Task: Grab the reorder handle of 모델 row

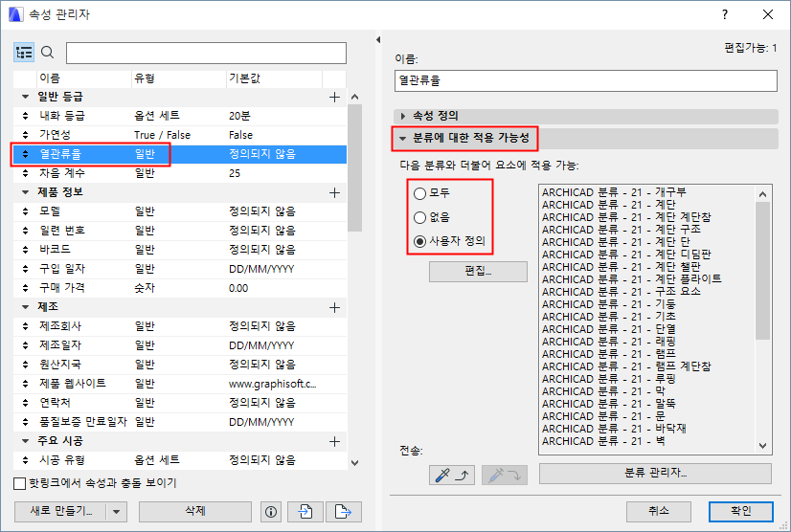Action: (25, 211)
